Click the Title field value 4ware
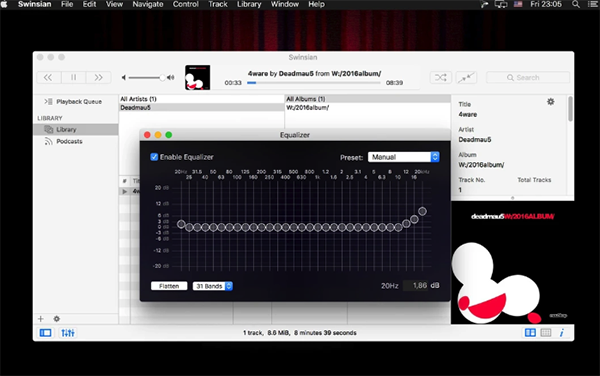Screen dimensions: 600x376 tap(468, 114)
